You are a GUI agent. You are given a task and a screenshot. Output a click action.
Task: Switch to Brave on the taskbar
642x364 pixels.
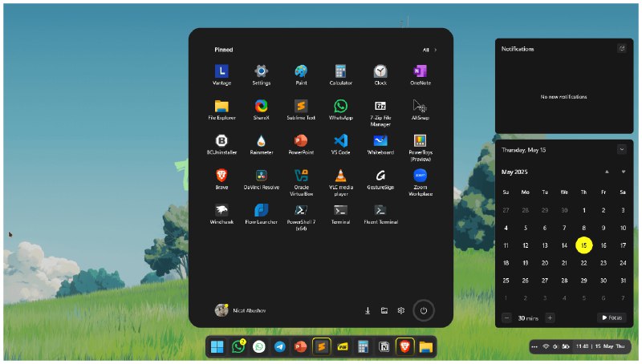point(405,347)
